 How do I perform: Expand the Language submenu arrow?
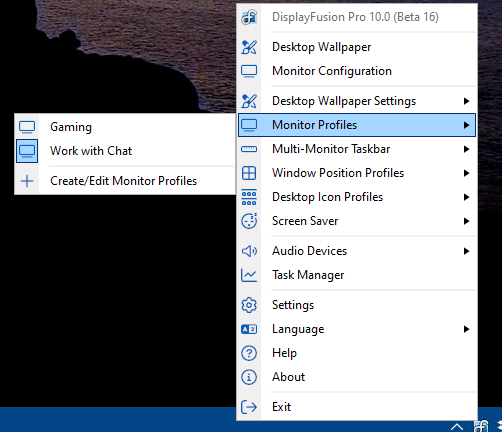tap(466, 329)
